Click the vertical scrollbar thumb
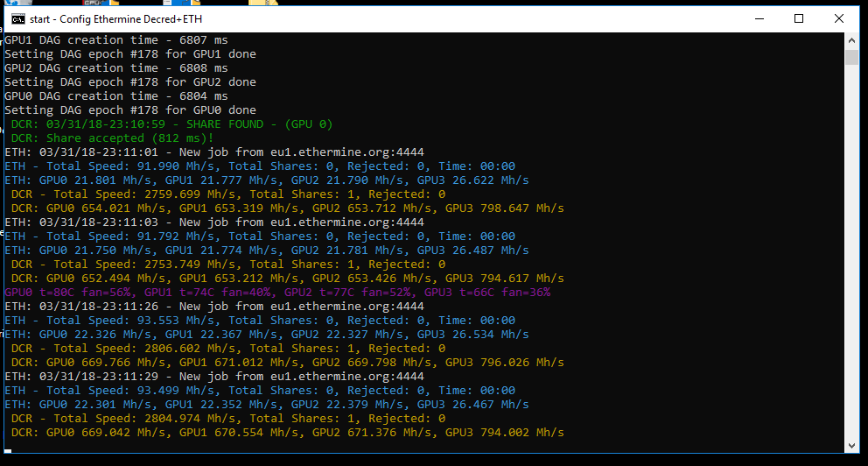Screen dimensions: 868x466 pos(851,57)
